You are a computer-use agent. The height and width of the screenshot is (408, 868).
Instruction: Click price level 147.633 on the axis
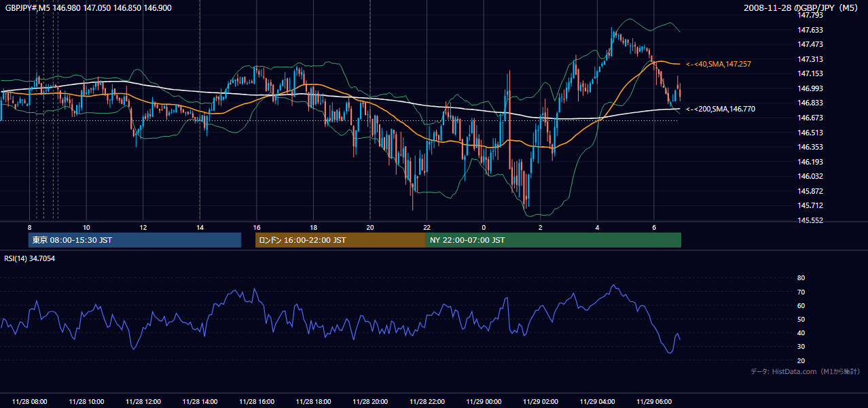click(x=810, y=30)
